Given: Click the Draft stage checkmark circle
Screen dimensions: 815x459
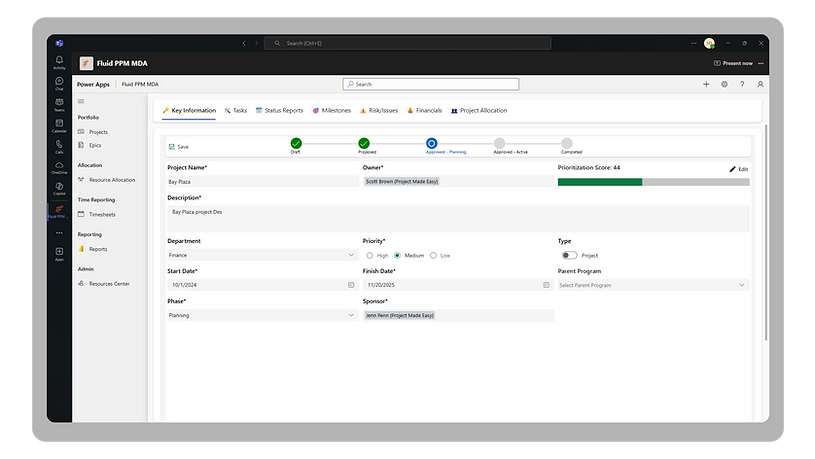Looking at the screenshot, I should [296, 143].
